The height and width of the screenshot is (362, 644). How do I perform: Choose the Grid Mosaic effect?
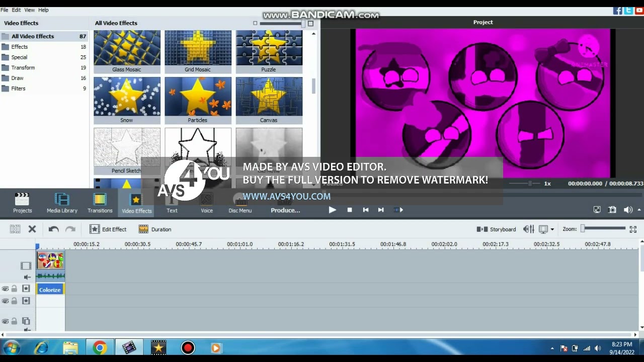198,51
